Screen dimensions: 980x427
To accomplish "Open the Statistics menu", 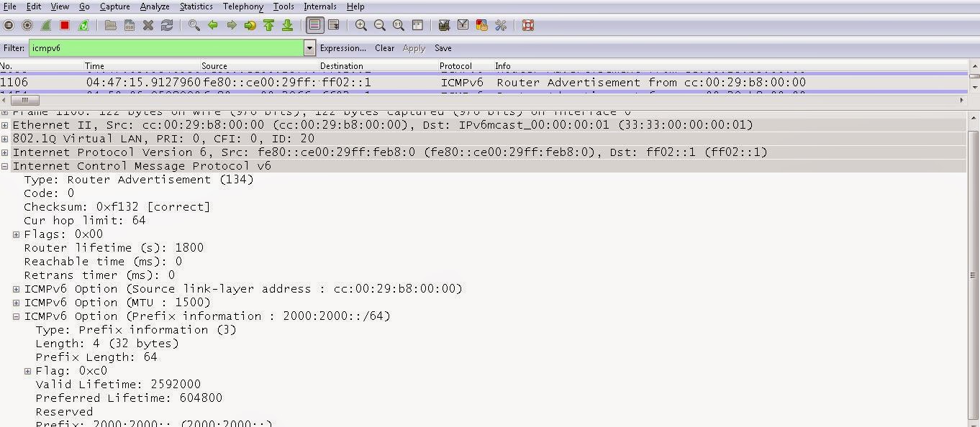I will pos(196,6).
